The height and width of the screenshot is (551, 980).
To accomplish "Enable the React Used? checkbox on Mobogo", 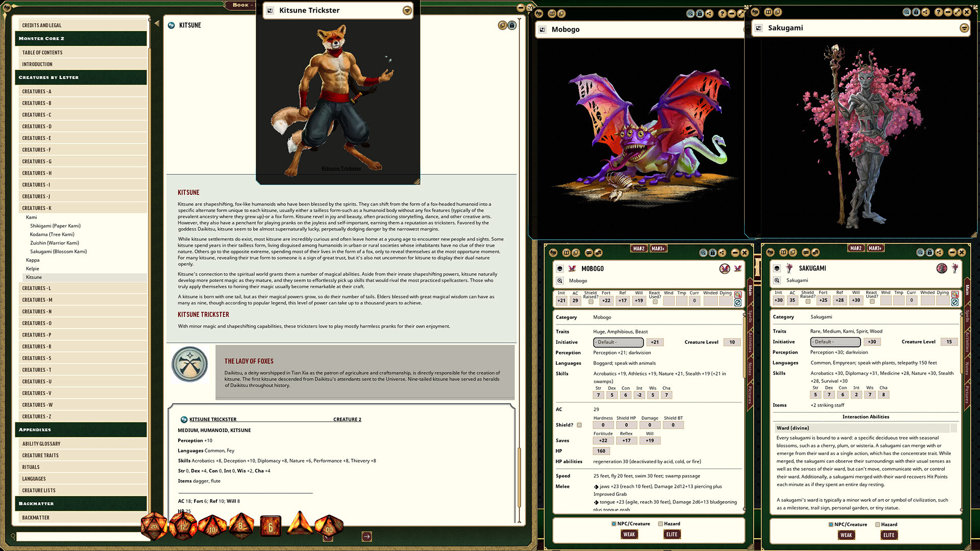I will click(655, 303).
